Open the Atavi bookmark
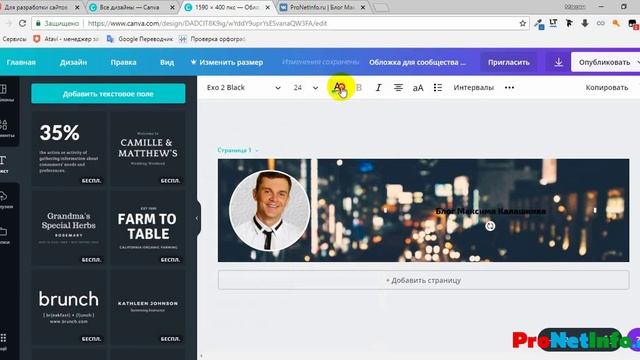Viewport: 640px width, 360px height. [66, 39]
